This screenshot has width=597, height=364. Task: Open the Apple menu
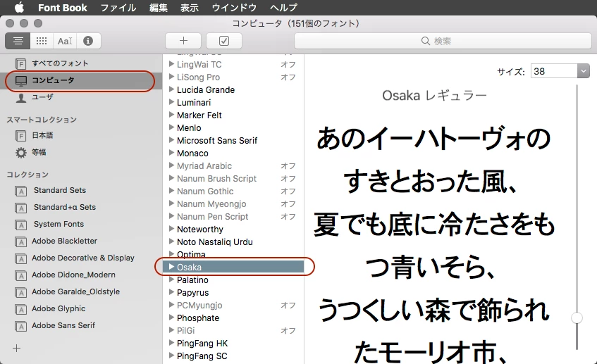[x=19, y=7]
